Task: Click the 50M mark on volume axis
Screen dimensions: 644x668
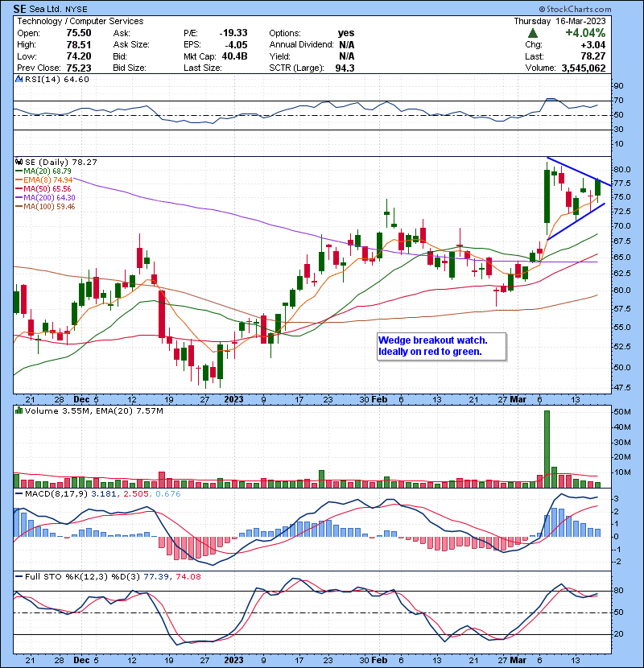Action: click(x=621, y=412)
